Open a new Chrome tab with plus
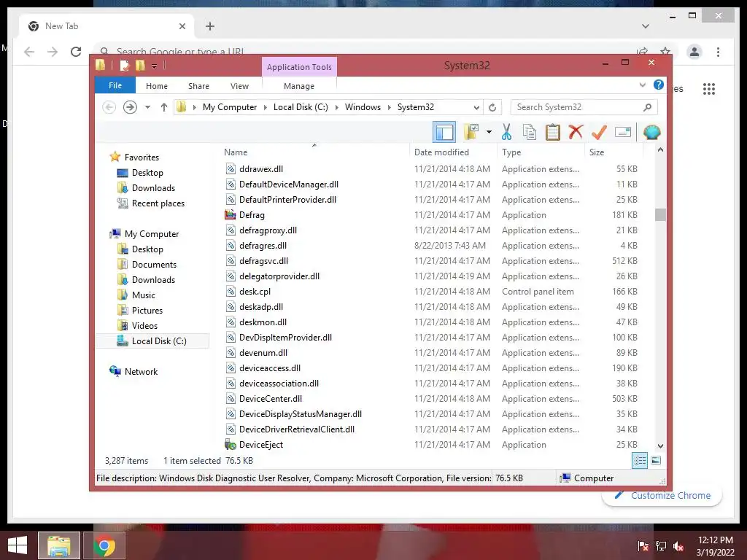The width and height of the screenshot is (747, 560). click(210, 26)
